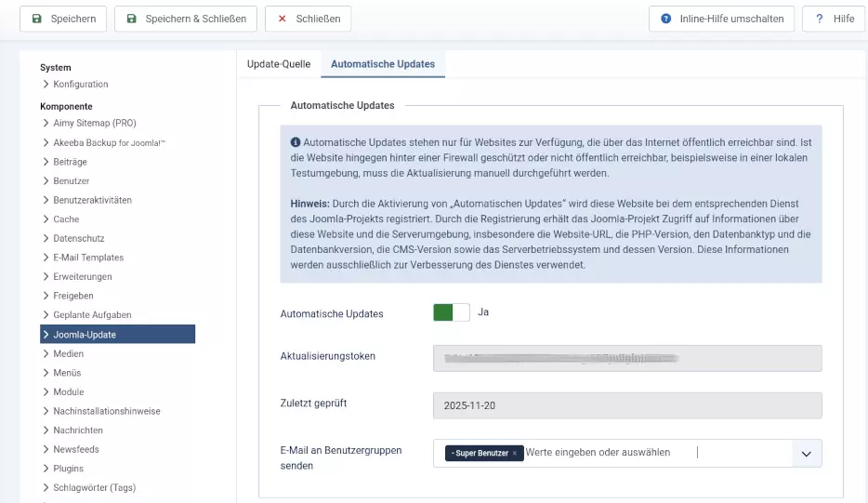Open the Hilfe help button
868x503 pixels.
pos(834,19)
